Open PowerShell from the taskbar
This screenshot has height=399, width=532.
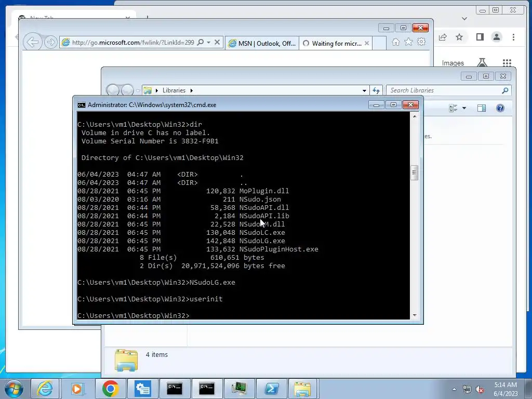pos(271,389)
